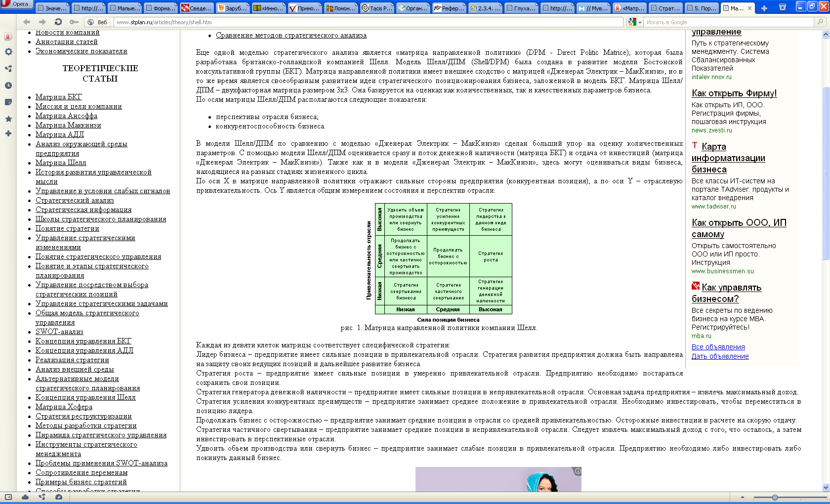This screenshot has width=830, height=504.
Task: Open the Понятие стратегии link
Action: tap(67, 228)
